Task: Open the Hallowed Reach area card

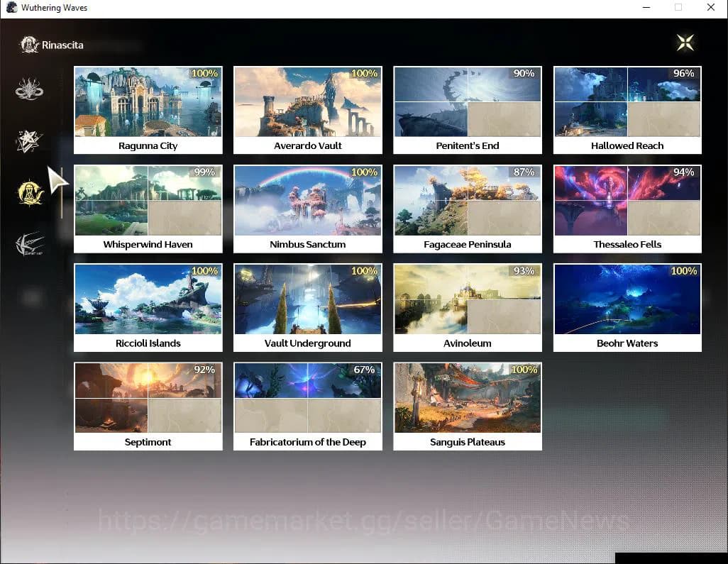Action: click(x=627, y=110)
